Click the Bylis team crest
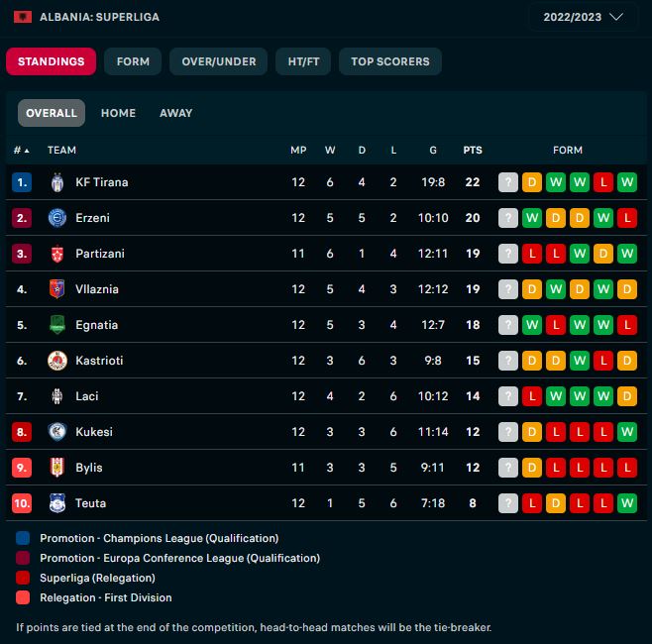 point(56,468)
